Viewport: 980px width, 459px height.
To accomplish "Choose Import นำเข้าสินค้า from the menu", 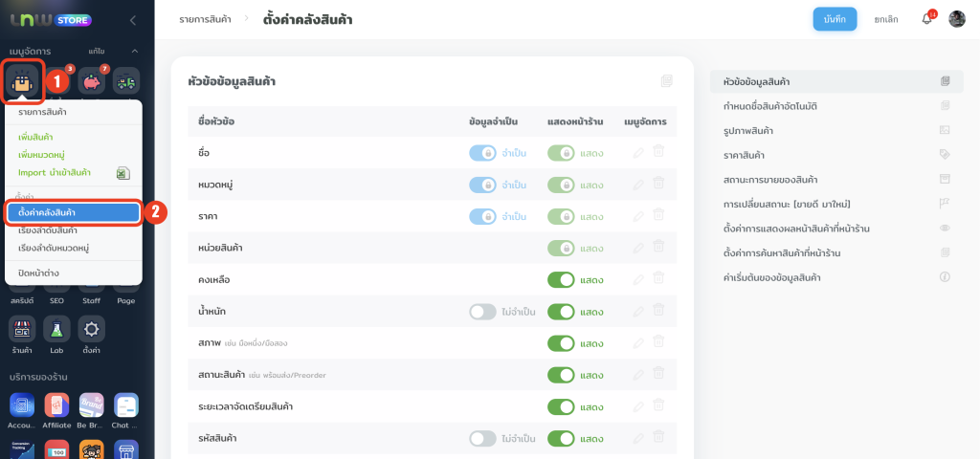I will [x=55, y=172].
